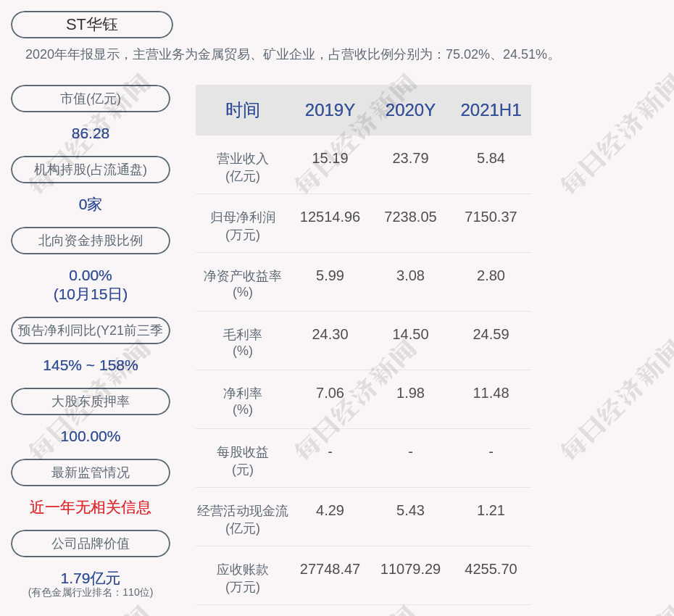Select the 2021H1 column header

coord(491,110)
